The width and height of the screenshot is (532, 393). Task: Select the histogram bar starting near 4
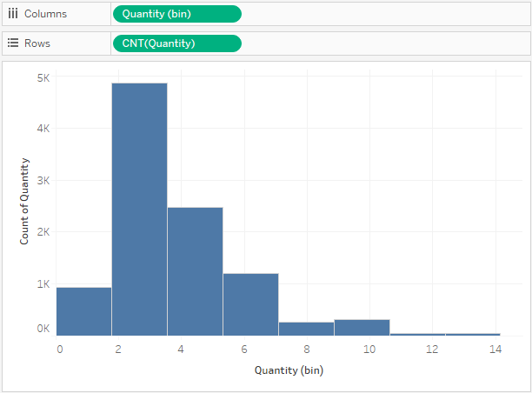click(195, 271)
